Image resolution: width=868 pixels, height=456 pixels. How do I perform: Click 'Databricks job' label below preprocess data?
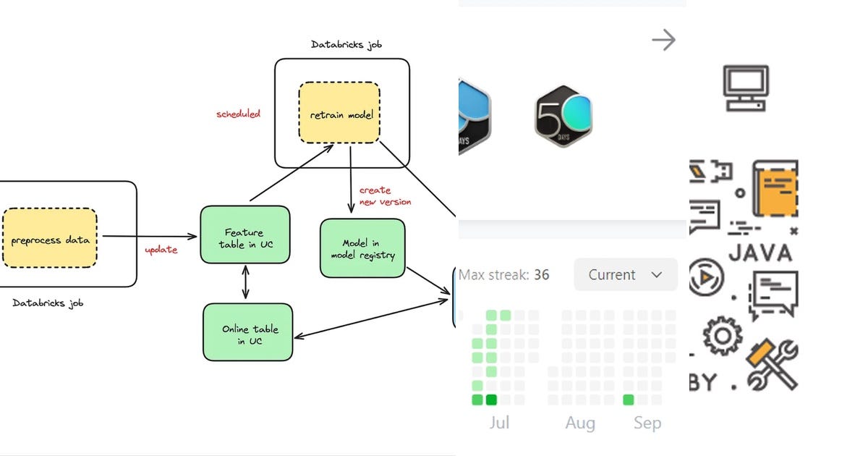[x=48, y=303]
